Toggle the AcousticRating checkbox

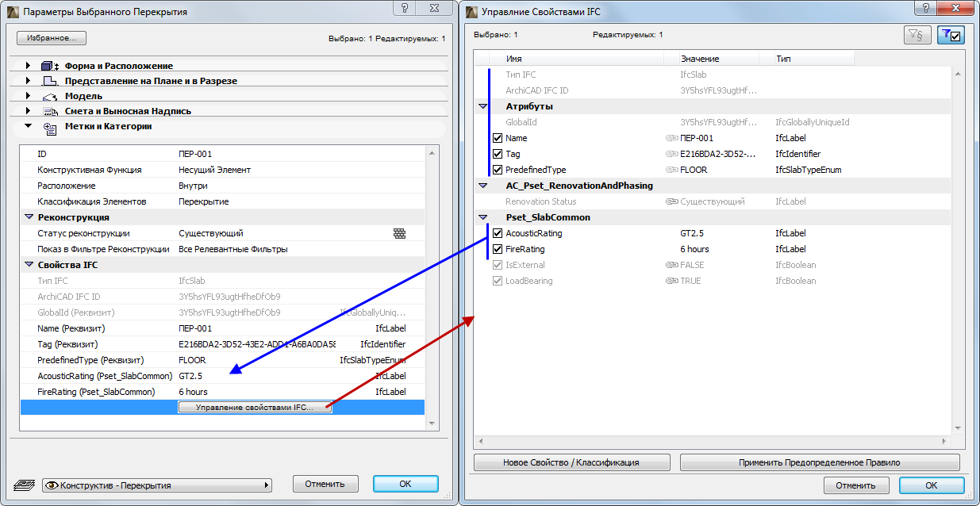point(498,233)
